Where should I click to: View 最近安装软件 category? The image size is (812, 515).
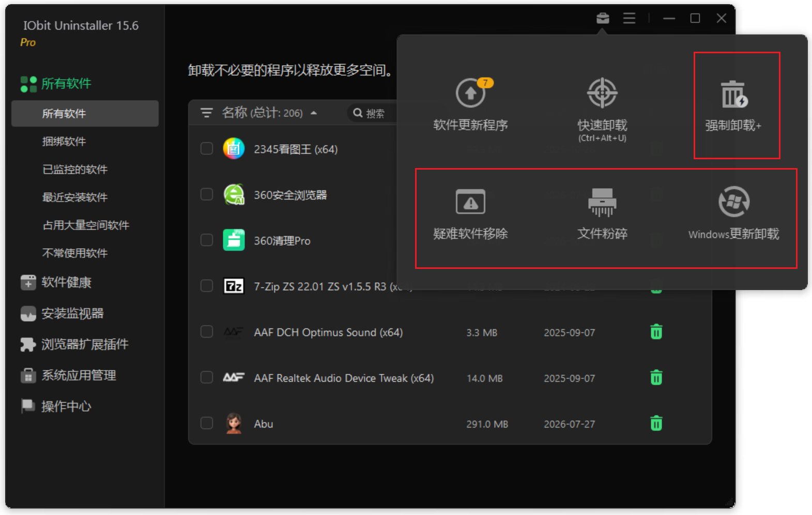click(75, 197)
